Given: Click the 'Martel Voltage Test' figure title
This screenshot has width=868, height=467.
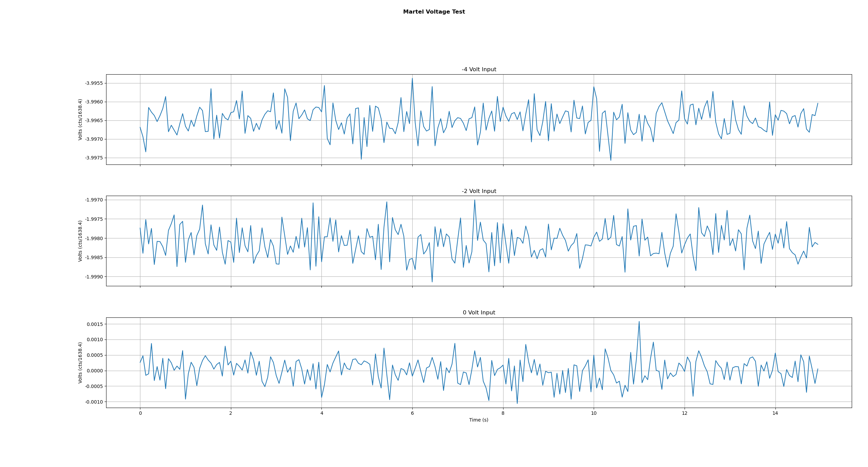Looking at the screenshot, I should pos(434,12).
